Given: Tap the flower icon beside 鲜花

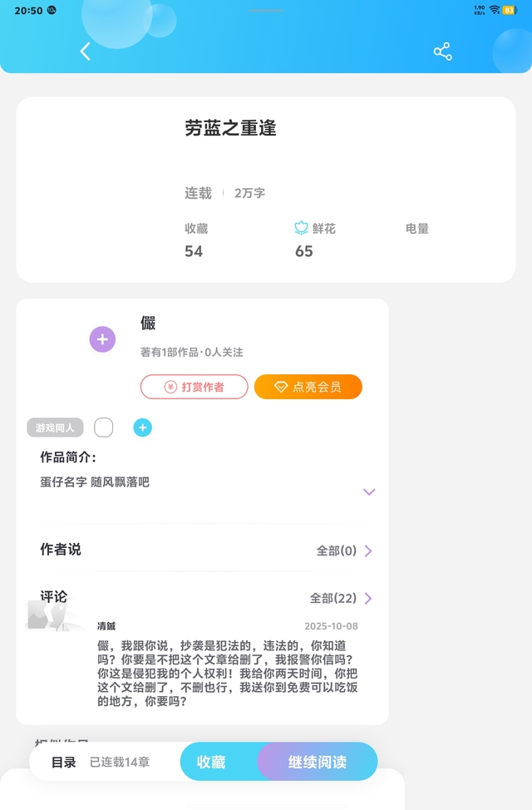Looking at the screenshot, I should coord(302,228).
